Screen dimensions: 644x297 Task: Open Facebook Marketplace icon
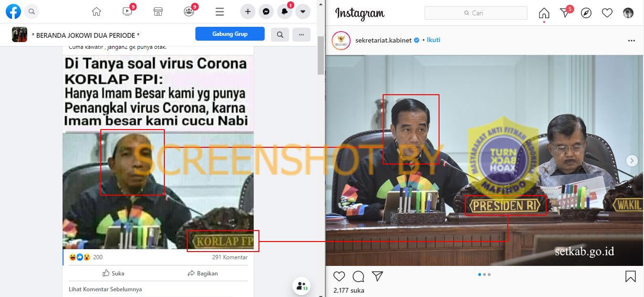158,11
